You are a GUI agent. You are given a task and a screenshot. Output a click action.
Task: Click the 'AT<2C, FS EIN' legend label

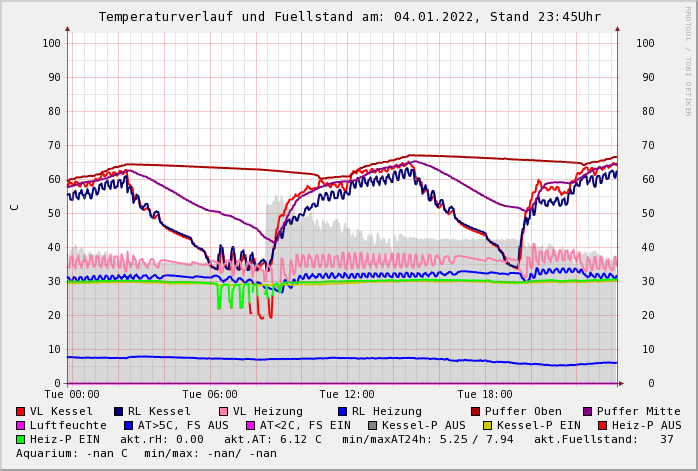click(305, 425)
